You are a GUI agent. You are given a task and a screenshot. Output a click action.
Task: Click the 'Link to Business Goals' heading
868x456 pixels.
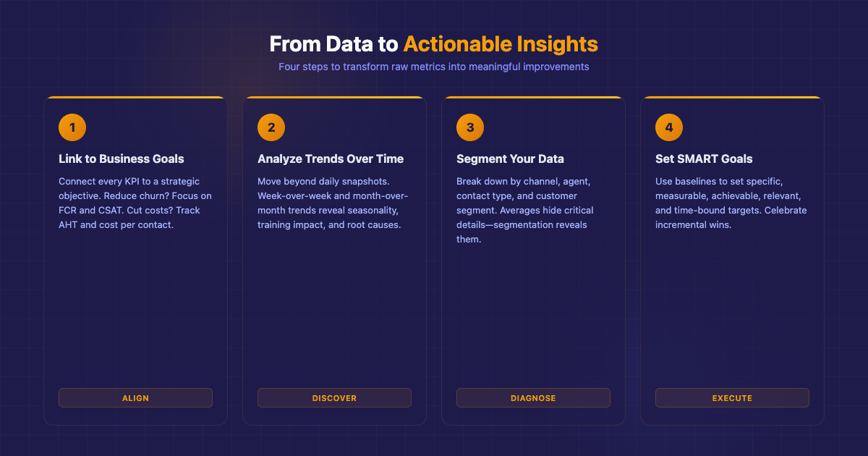click(x=121, y=159)
